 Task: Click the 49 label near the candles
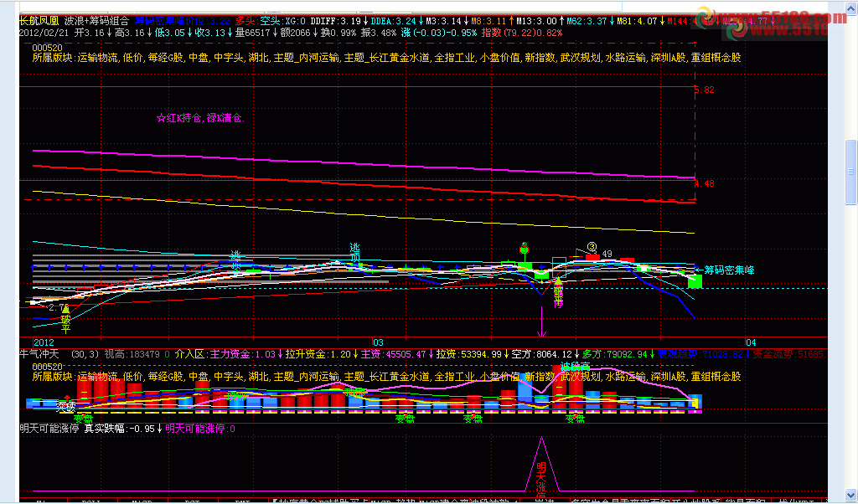pos(607,255)
